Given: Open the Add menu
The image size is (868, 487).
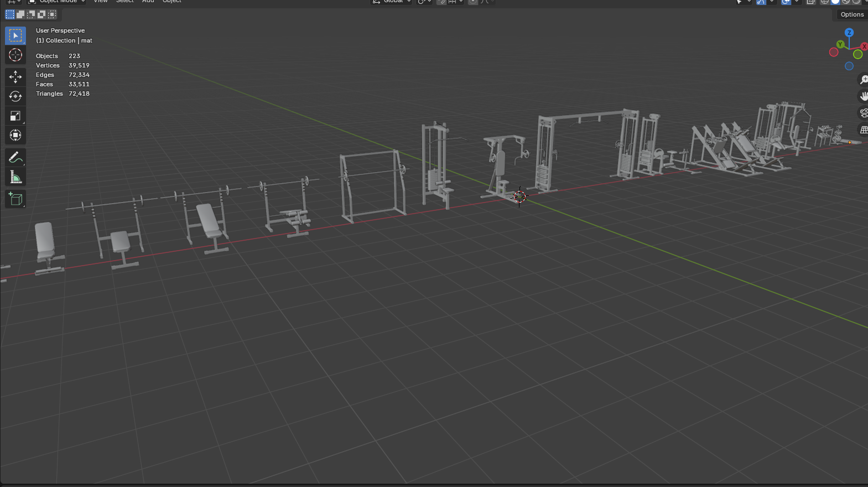Looking at the screenshot, I should [148, 2].
